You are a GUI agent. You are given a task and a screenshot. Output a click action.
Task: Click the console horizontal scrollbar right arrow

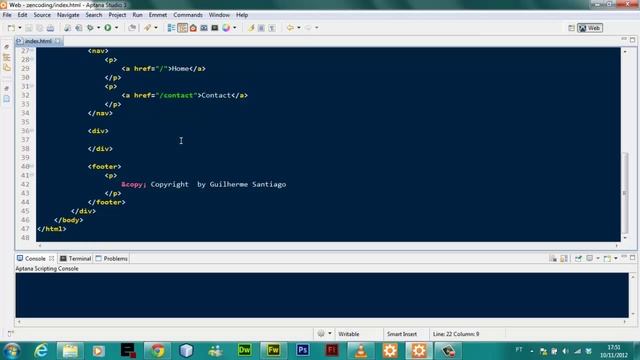pyautogui.click(x=624, y=322)
